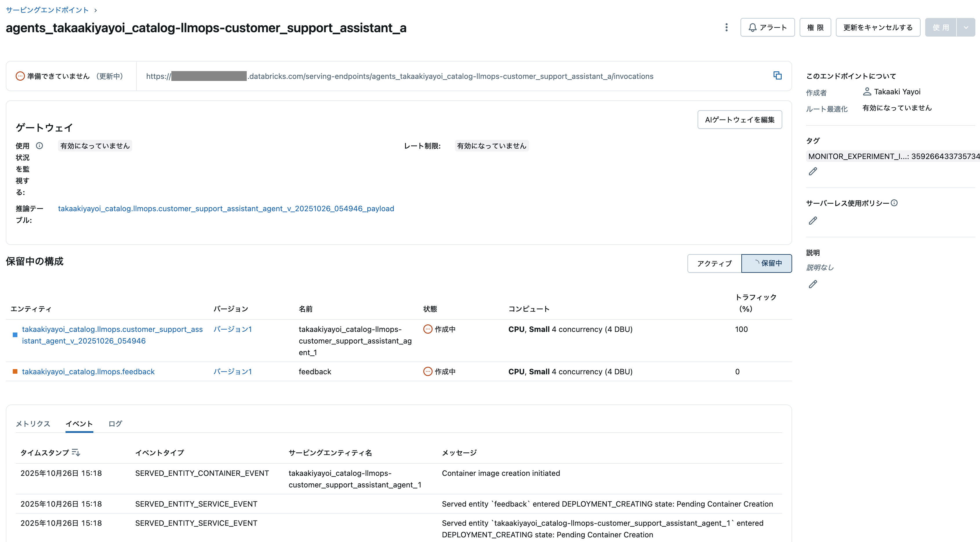Select the 保留中 configuration toggle
The image size is (980, 542).
tap(767, 263)
